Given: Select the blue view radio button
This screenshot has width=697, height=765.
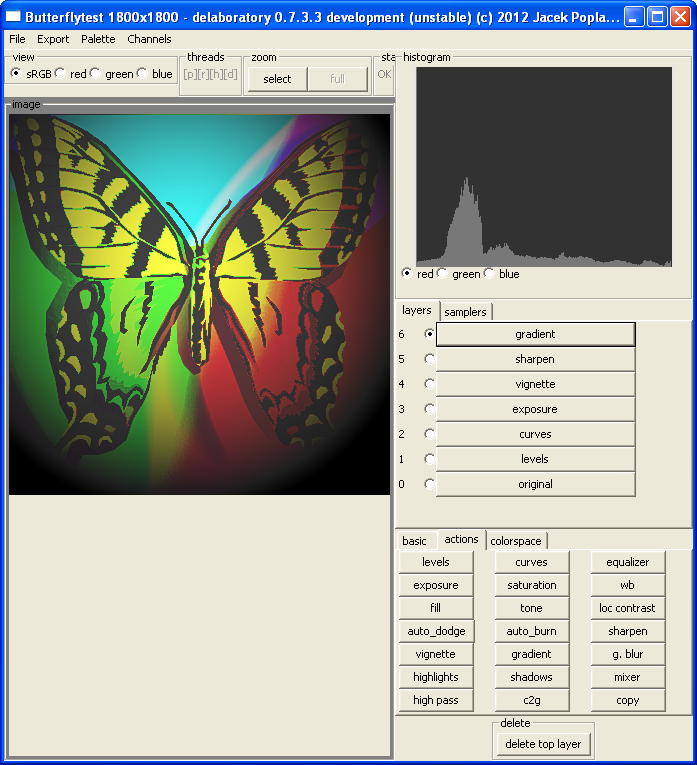Looking at the screenshot, I should point(142,74).
